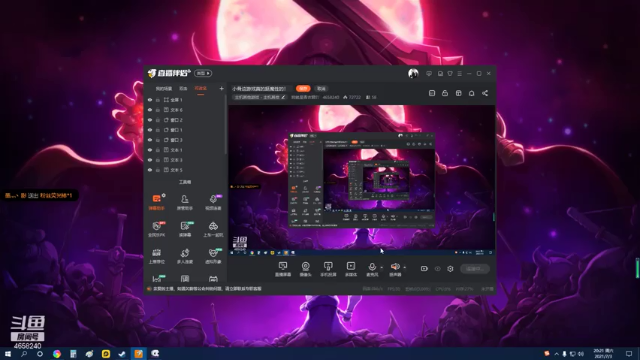
Task: Open the mode pill next to the app logo
Action: [x=203, y=73]
